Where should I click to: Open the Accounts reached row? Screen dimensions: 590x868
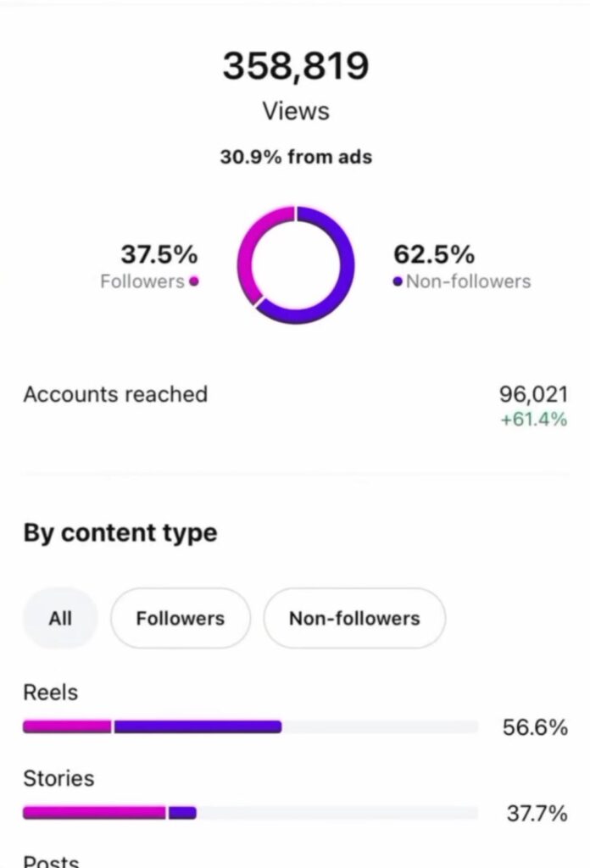click(115, 394)
